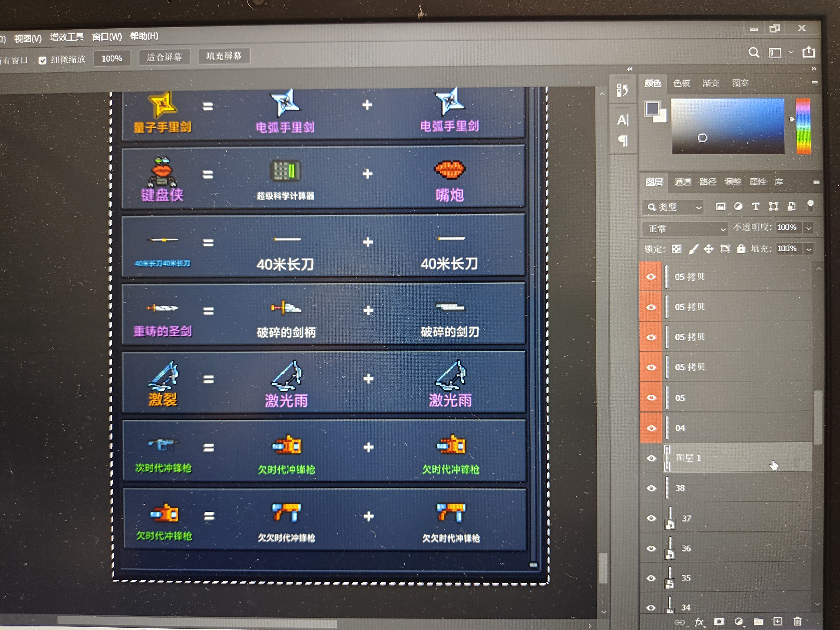Image resolution: width=840 pixels, height=630 pixels.
Task: Click the search magnifier icon
Action: [754, 52]
